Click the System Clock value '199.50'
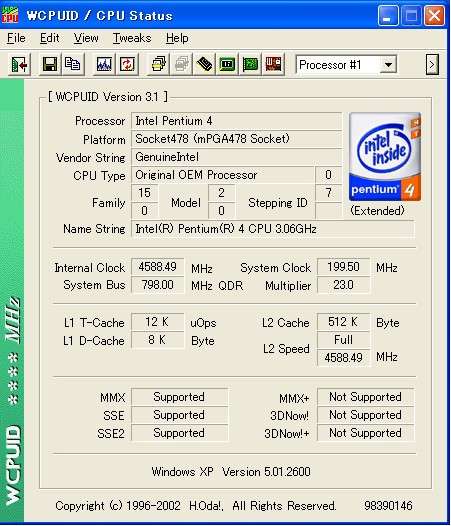Viewport: 451px width, 526px height. [344, 267]
